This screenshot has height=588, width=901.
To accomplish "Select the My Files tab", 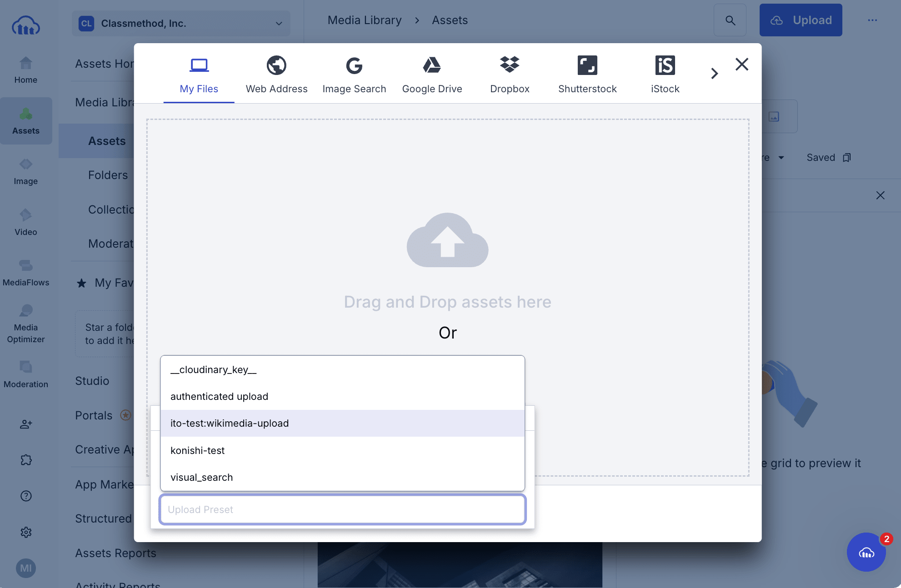I will coord(199,75).
